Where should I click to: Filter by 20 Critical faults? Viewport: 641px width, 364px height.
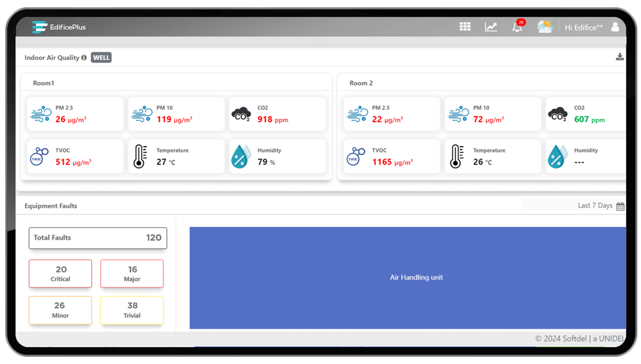(x=61, y=273)
